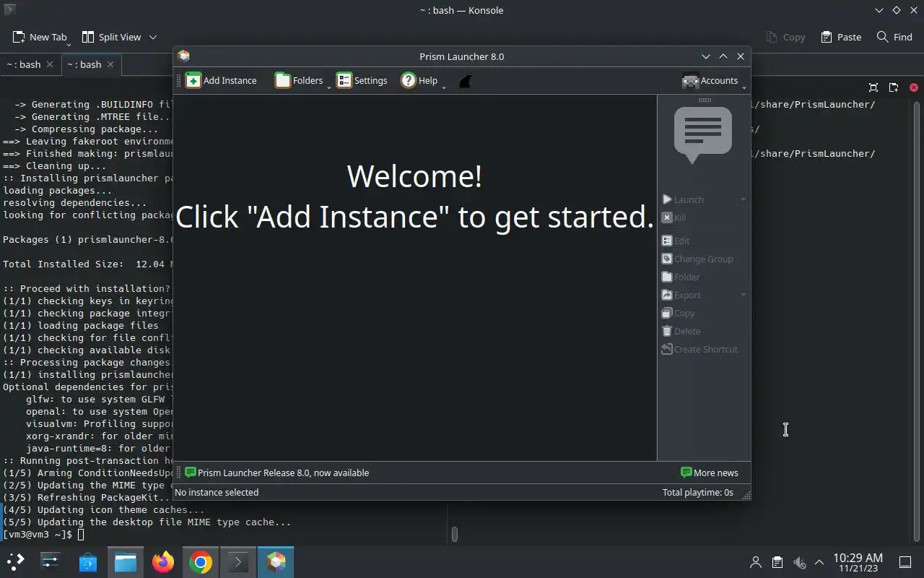Click the Launch button in side panel
This screenshot has width=924, height=578.
(683, 199)
